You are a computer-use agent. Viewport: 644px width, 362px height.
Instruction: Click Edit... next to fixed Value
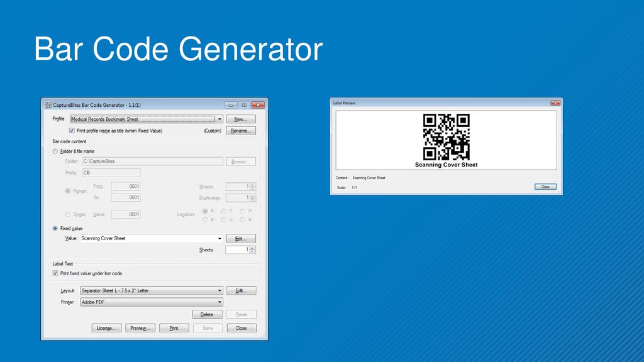(x=241, y=238)
